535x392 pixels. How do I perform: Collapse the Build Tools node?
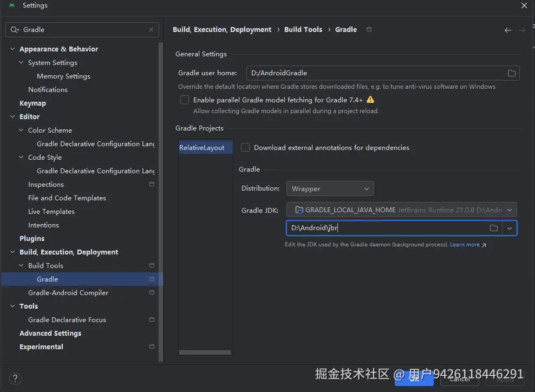(21, 265)
